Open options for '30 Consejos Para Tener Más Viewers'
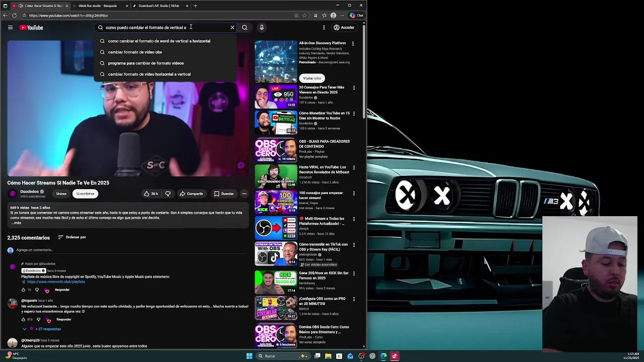The image size is (644, 362). click(x=354, y=88)
